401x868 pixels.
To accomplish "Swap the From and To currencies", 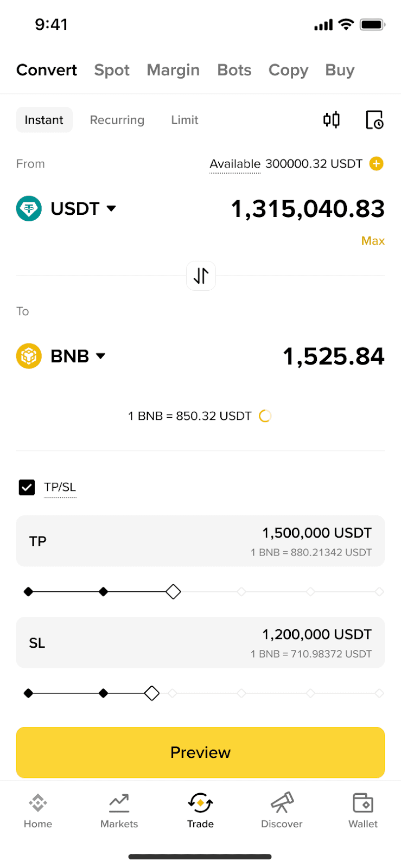I will point(201,276).
